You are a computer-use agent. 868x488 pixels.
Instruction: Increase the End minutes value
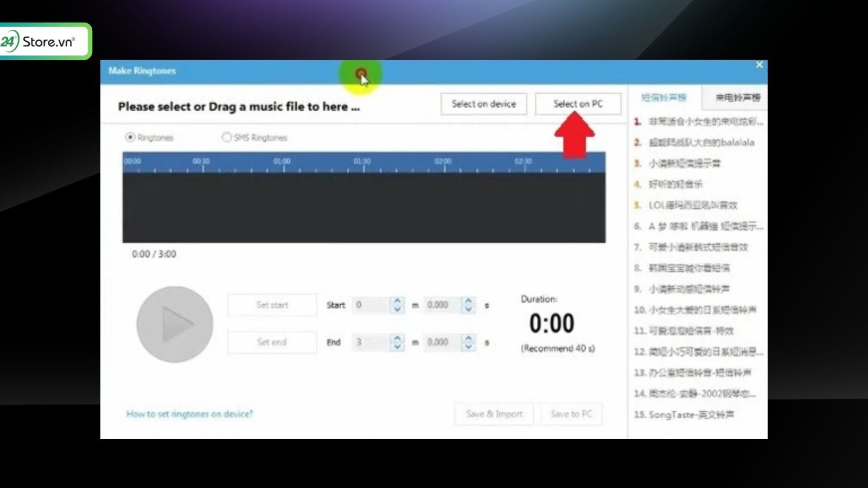[397, 338]
